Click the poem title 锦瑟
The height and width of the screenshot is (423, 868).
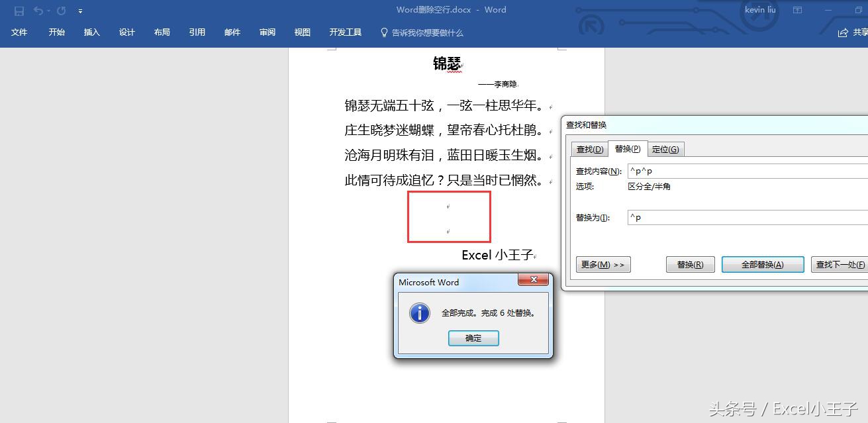447,63
